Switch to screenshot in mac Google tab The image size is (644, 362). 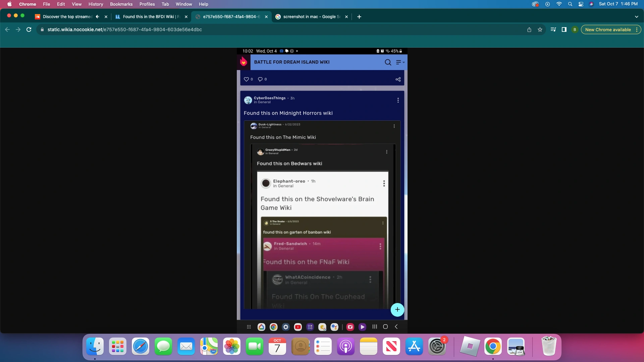(309, 16)
